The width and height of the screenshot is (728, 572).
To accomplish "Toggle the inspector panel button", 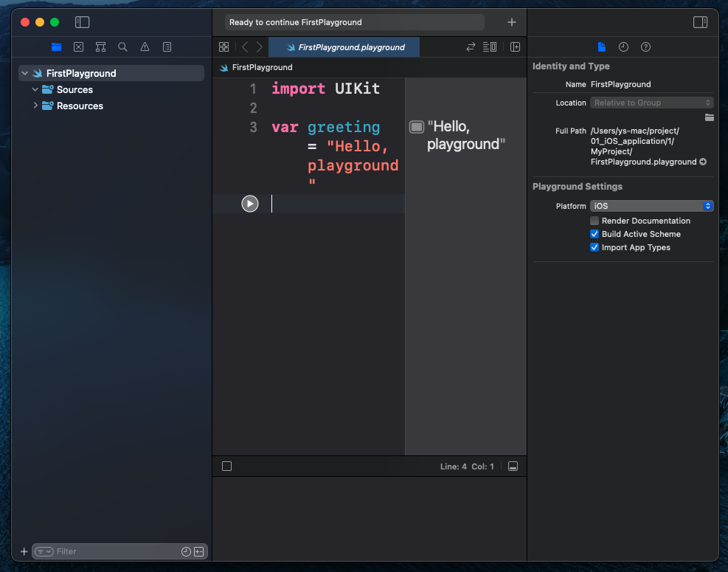I will click(x=700, y=22).
